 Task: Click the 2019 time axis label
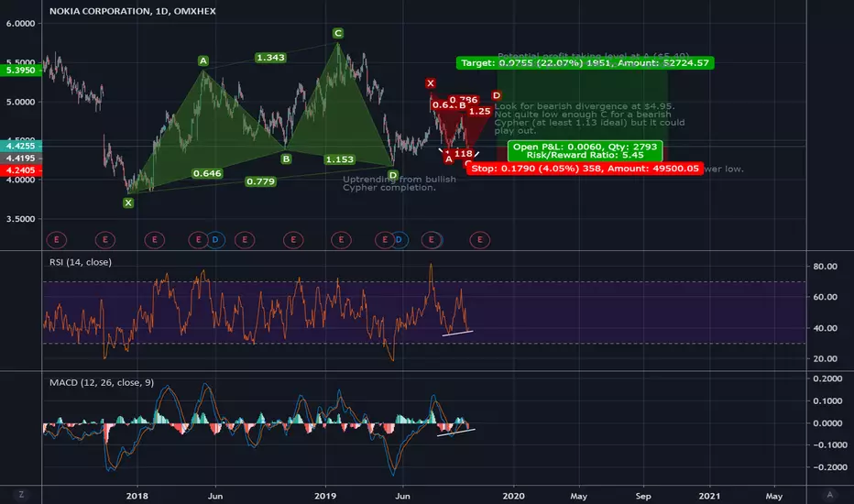[325, 496]
